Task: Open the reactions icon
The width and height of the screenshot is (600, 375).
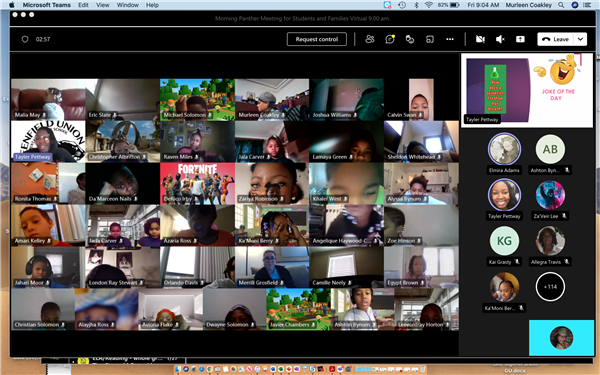Action: (x=410, y=39)
